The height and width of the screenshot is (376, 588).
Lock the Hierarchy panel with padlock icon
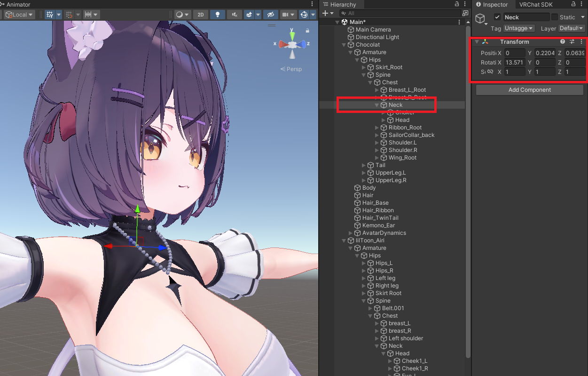point(457,4)
